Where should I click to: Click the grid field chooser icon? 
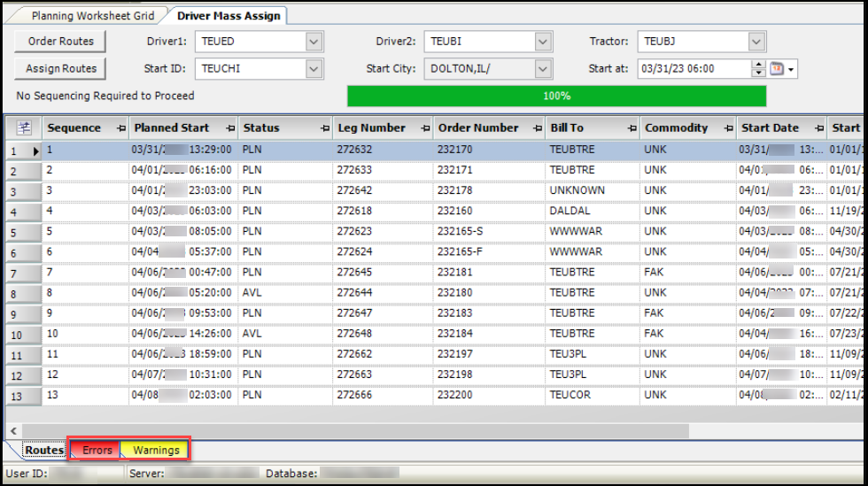(x=24, y=127)
